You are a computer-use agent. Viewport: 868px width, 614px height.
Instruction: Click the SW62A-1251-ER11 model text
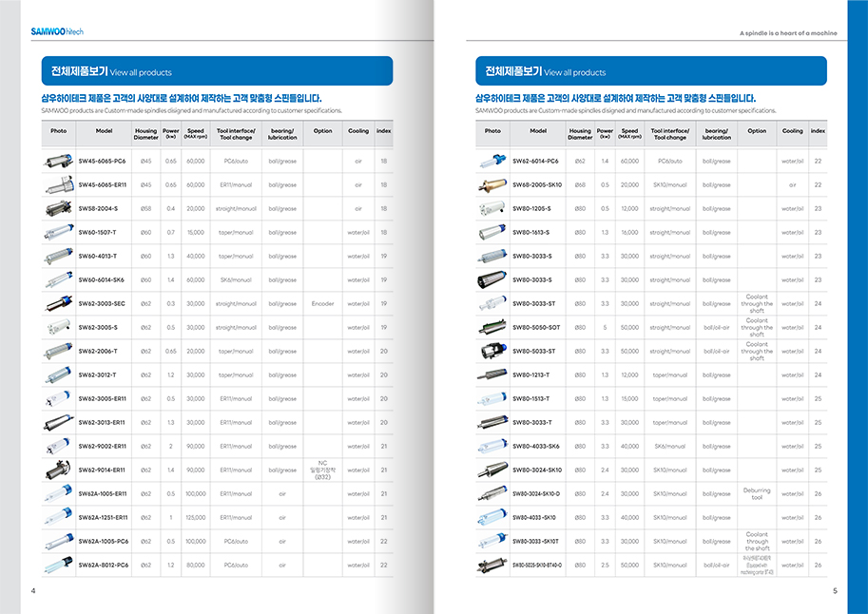(103, 517)
